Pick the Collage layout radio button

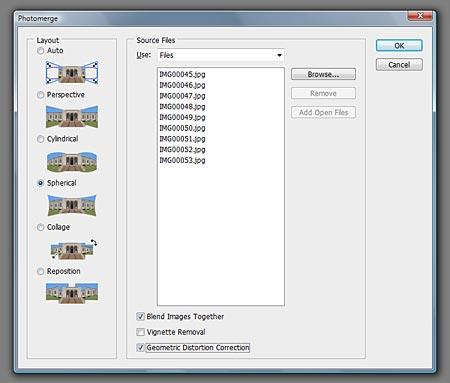[x=40, y=227]
